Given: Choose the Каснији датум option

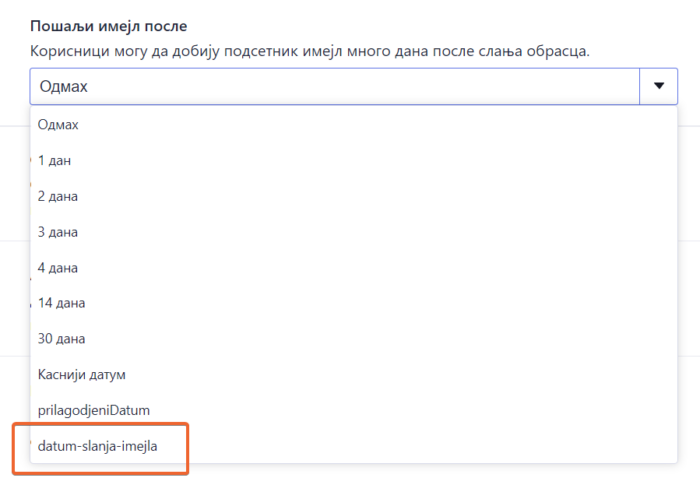Looking at the screenshot, I should [82, 374].
